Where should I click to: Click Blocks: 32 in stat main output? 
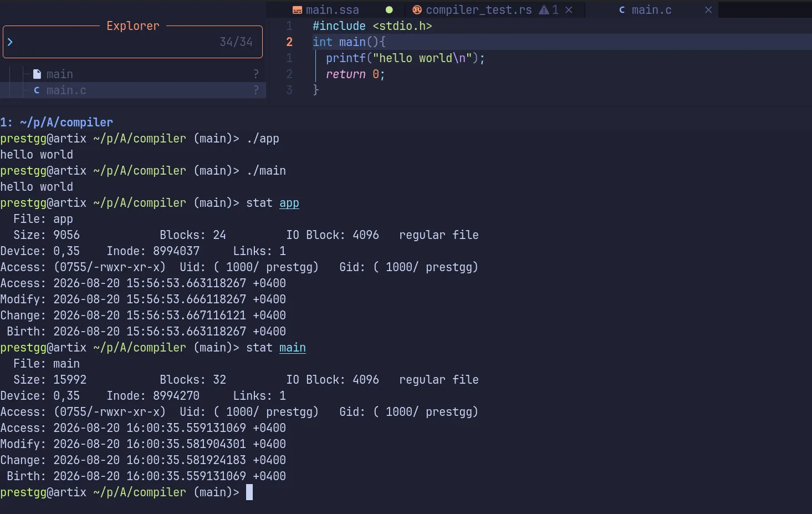(193, 380)
